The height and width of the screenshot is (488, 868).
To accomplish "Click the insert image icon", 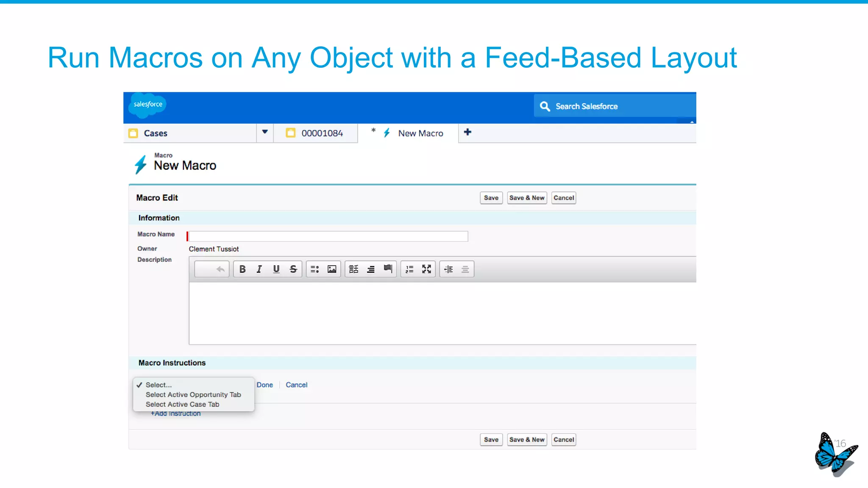I will tap(332, 269).
